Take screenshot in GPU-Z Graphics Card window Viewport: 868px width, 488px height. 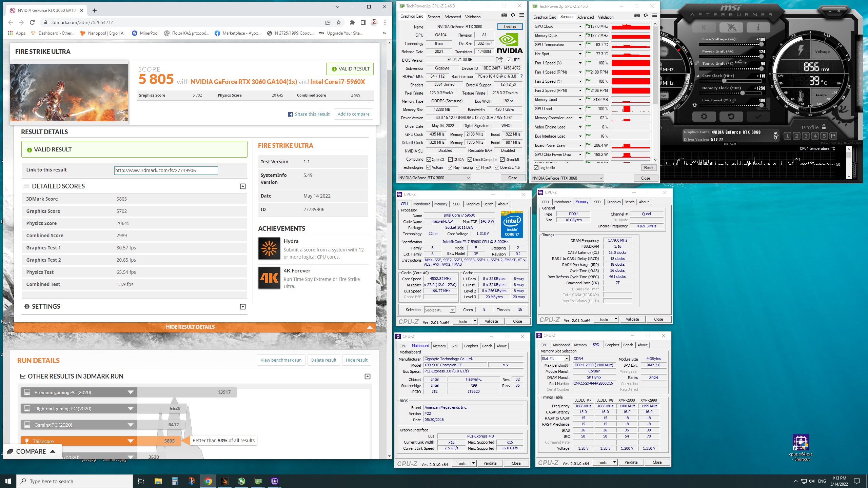point(504,15)
